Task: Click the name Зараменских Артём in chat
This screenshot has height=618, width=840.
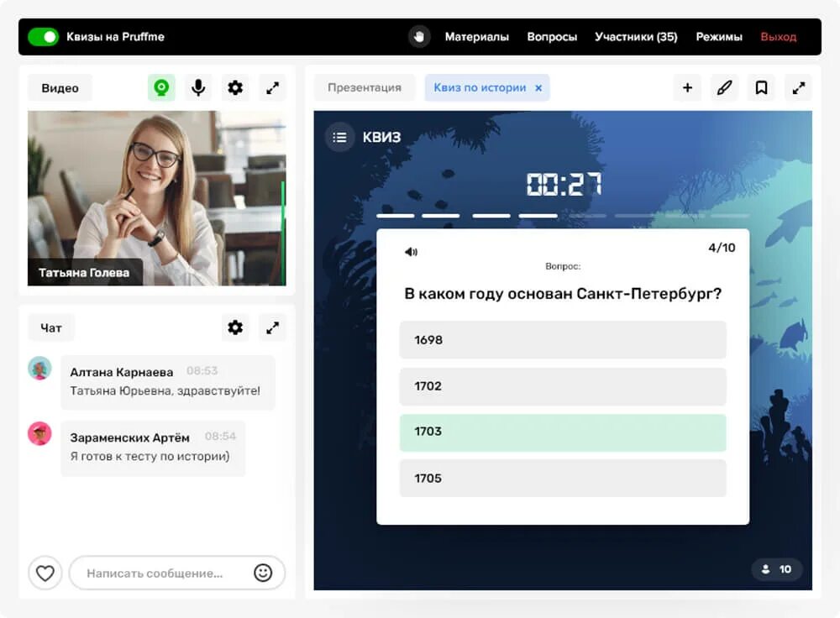Action: 129,437
